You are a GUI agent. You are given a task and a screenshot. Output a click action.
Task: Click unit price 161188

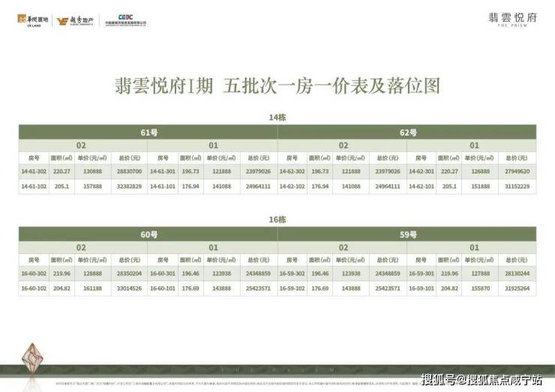click(92, 289)
